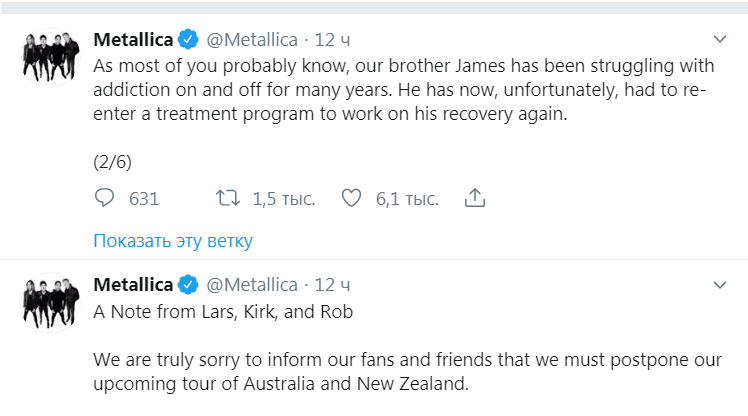Open the share icon on first tweet
This screenshot has height=416, width=748.
(476, 198)
